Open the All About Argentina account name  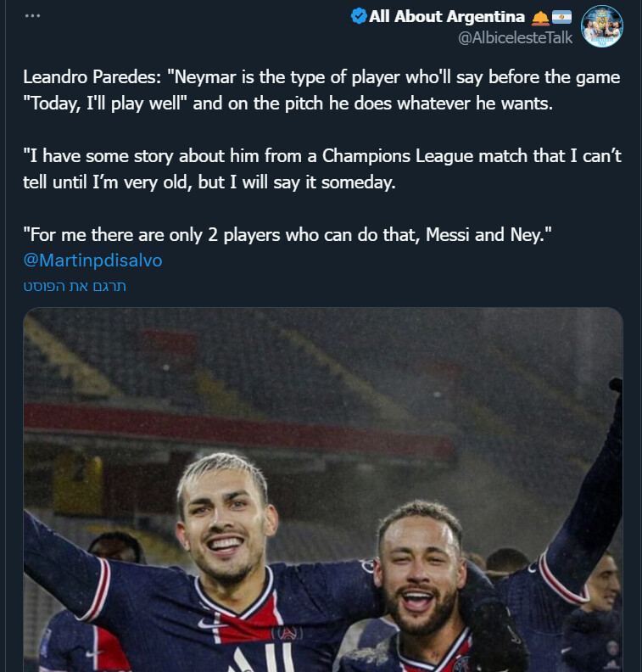point(447,16)
